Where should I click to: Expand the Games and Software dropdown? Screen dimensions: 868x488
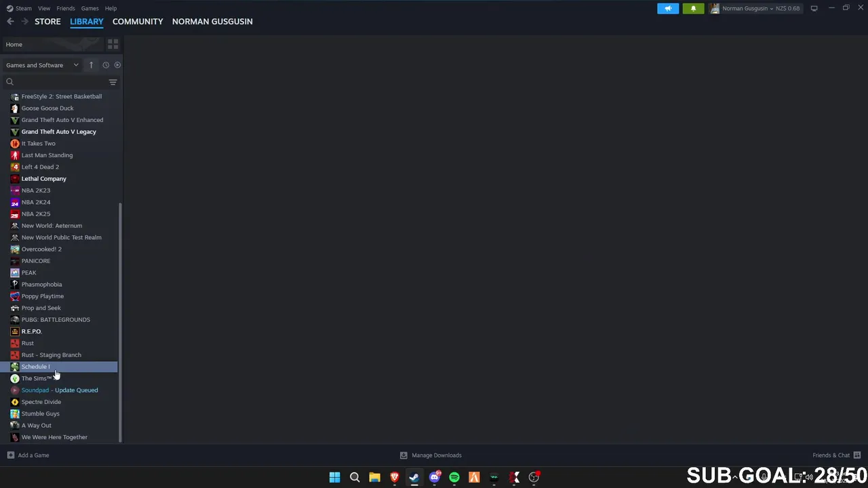pyautogui.click(x=43, y=65)
